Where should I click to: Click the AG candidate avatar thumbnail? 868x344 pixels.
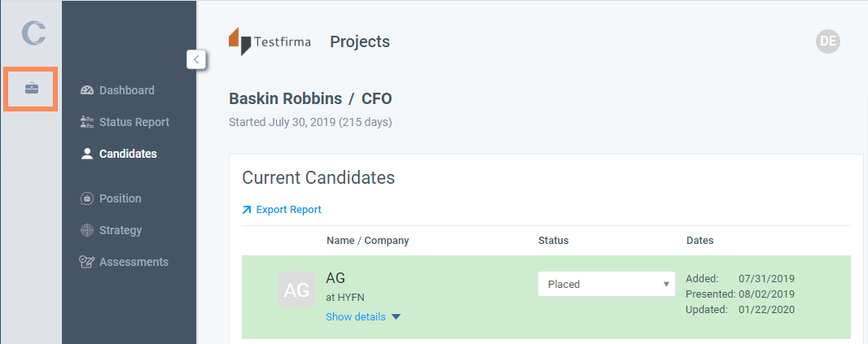[296, 290]
